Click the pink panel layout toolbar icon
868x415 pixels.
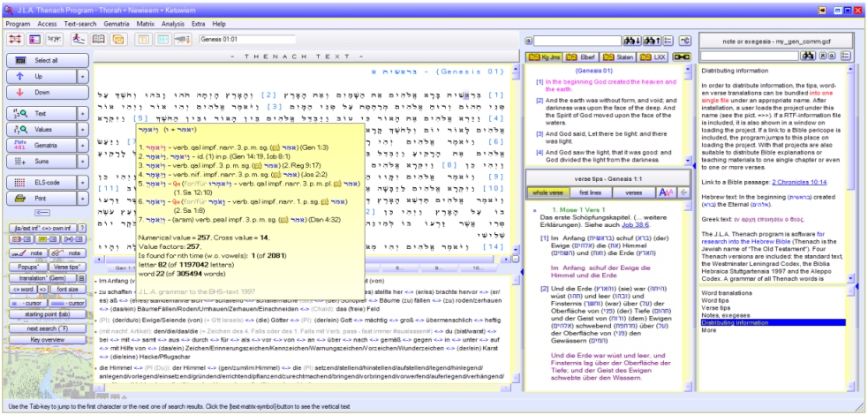(x=34, y=39)
